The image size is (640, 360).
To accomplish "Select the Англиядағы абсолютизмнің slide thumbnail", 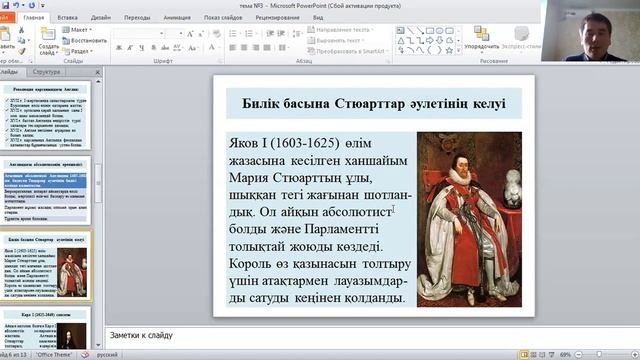I will coord(46,190).
